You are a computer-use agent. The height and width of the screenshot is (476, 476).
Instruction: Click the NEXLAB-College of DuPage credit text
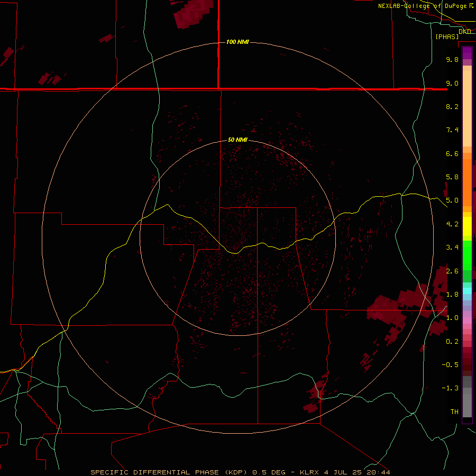click(x=422, y=6)
